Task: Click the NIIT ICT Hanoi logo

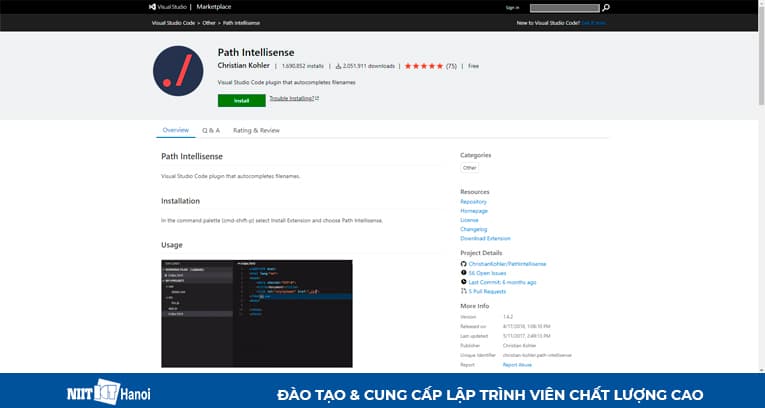Action: (x=109, y=391)
